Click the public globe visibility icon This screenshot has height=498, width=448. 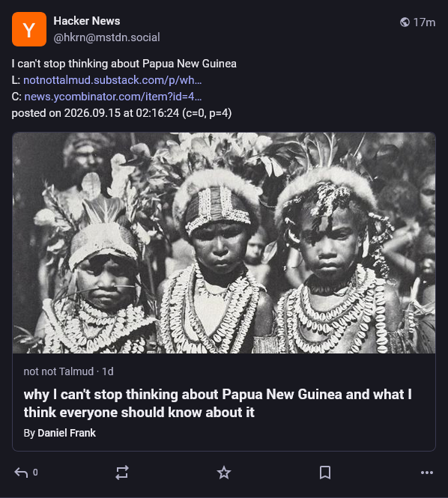pos(405,22)
